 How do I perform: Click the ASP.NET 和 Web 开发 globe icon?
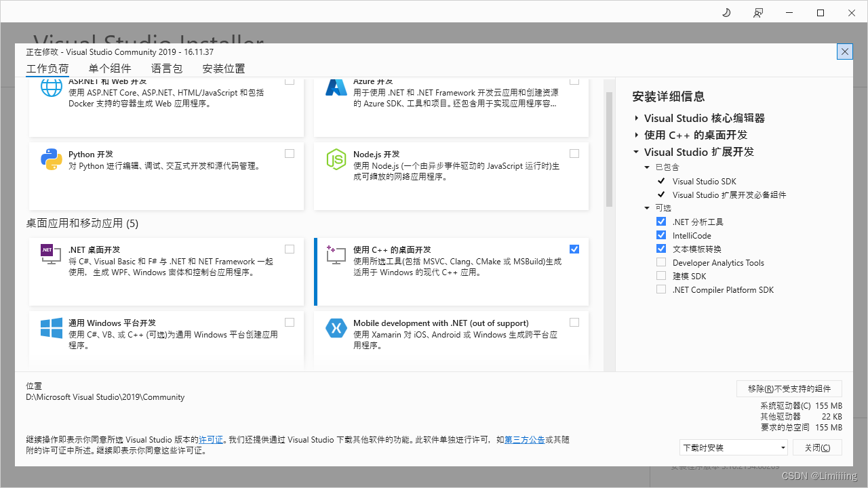pos(51,87)
